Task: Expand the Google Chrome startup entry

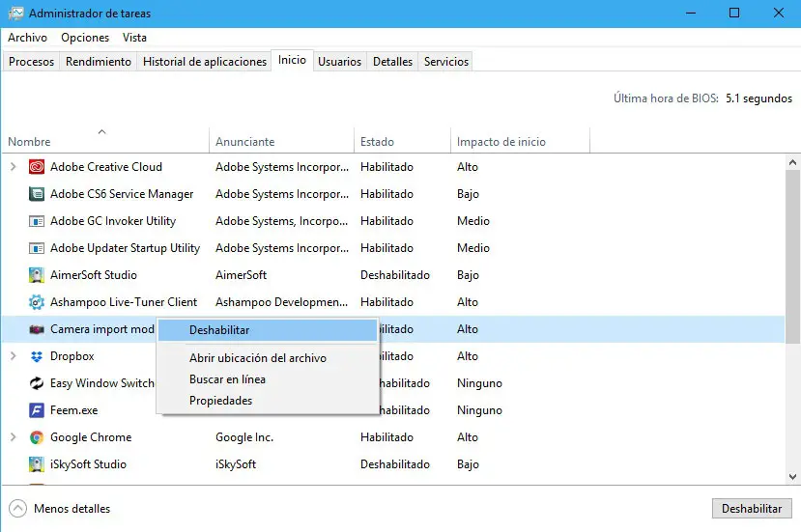Action: click(x=13, y=437)
